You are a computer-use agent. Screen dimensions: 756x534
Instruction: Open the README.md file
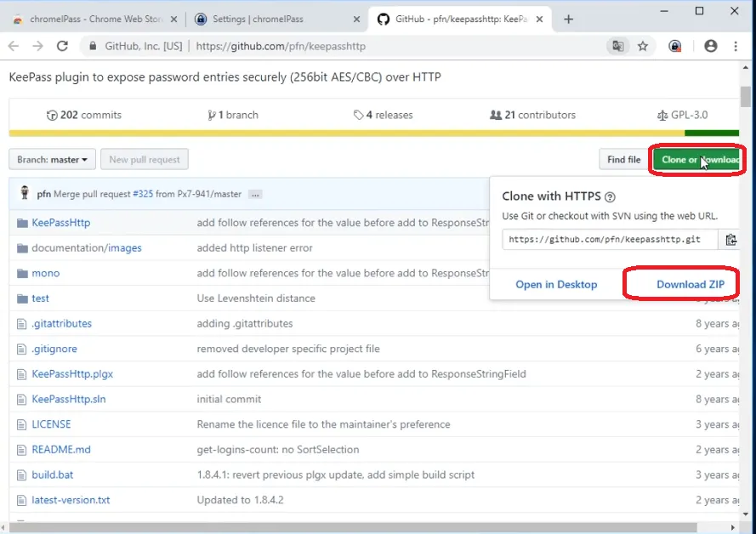click(61, 450)
